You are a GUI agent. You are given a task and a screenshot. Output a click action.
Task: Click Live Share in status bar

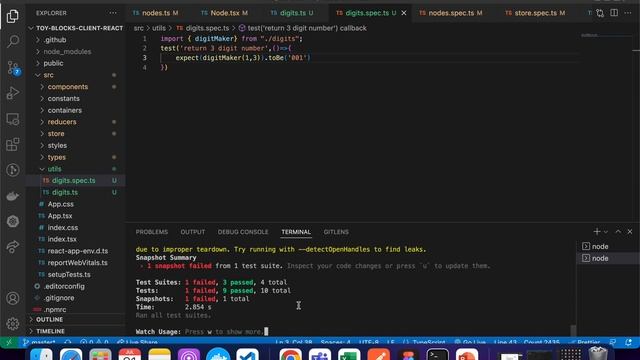(137, 342)
